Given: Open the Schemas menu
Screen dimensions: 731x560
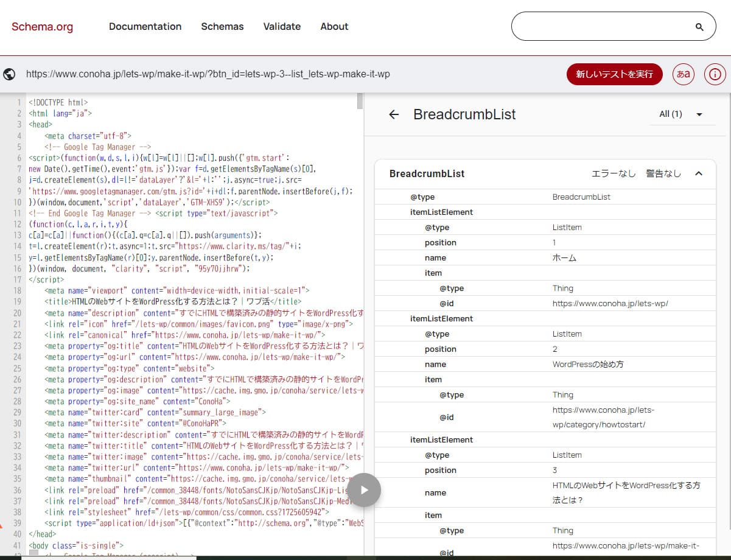Looking at the screenshot, I should (223, 27).
